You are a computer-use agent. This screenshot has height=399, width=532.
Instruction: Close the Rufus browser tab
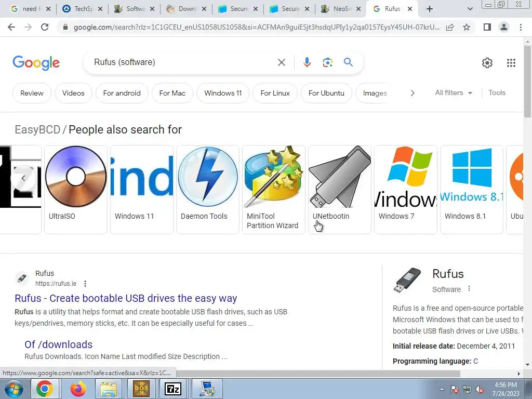(x=410, y=9)
